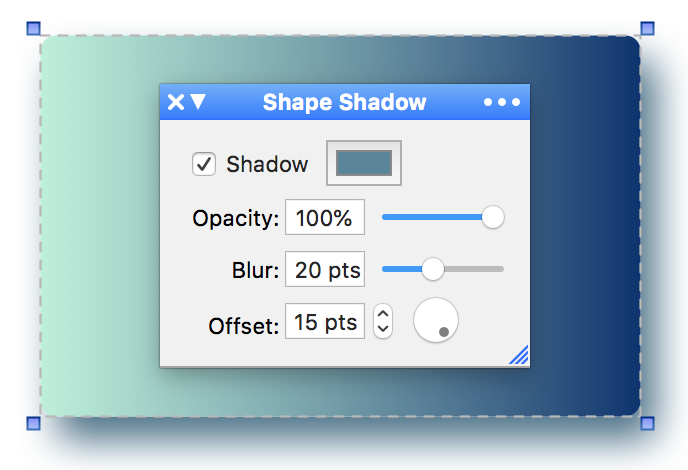Click the Shape Shadow title bar
Image resolution: width=688 pixels, height=470 pixels.
pyautogui.click(x=344, y=102)
